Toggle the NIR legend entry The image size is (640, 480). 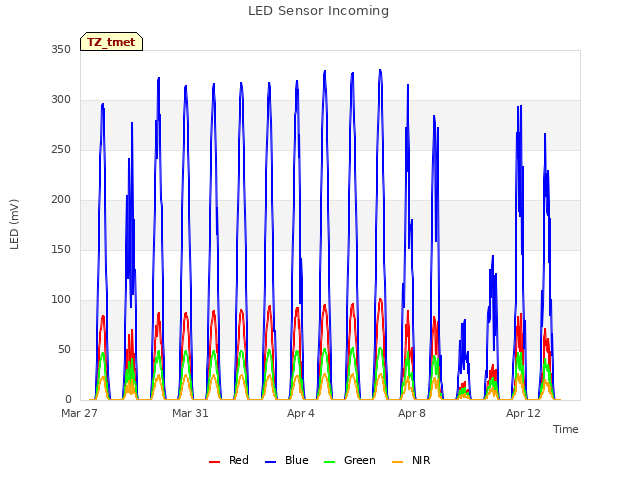tap(411, 460)
